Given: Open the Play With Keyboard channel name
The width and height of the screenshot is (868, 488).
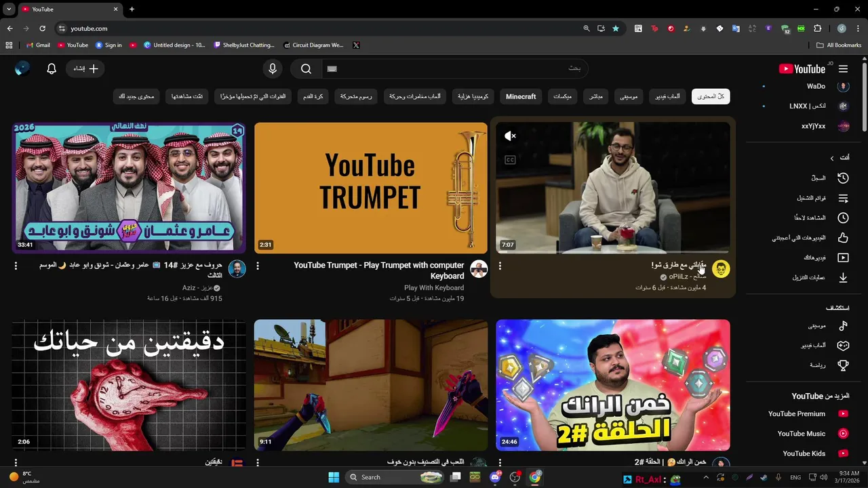Looking at the screenshot, I should tap(434, 288).
